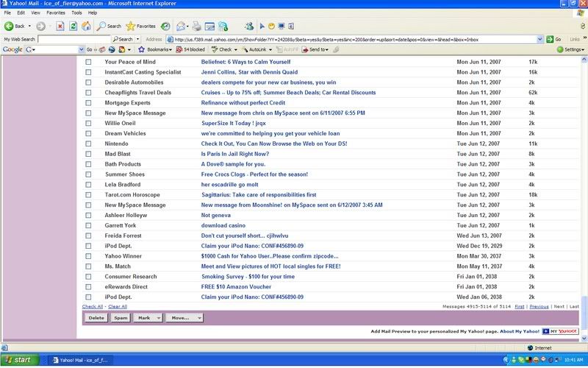Expand the address bar URL dropdown
The height and width of the screenshot is (368, 588).
[x=539, y=39]
